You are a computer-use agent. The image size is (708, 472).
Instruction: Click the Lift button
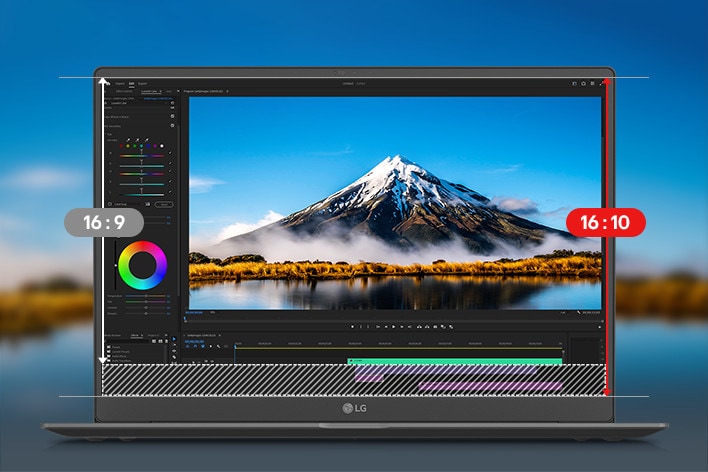click(419, 327)
